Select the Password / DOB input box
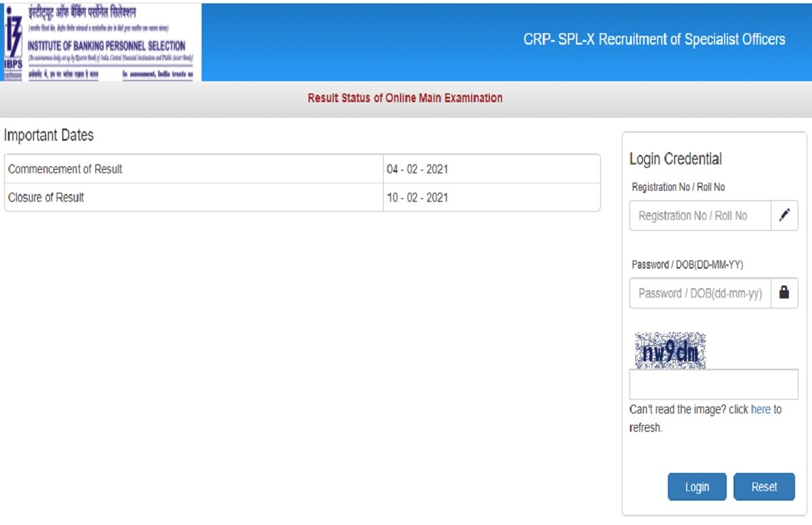Screen dimensions: 812x525 tap(700, 294)
